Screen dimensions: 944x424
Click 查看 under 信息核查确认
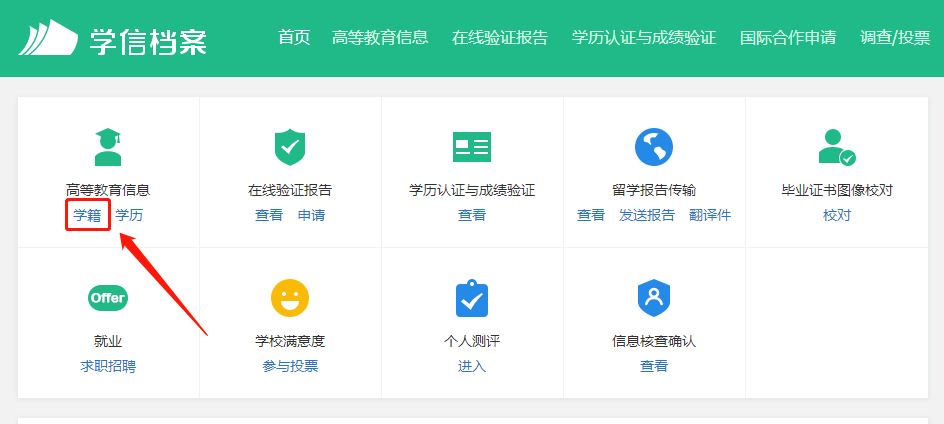pos(654,366)
